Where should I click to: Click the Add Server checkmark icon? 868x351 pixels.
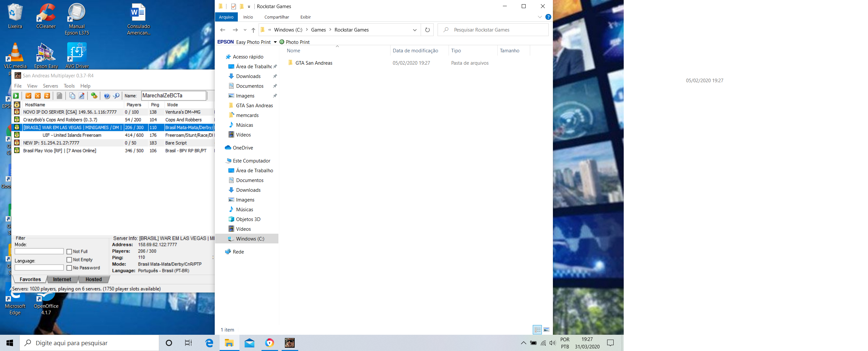pos(28,96)
